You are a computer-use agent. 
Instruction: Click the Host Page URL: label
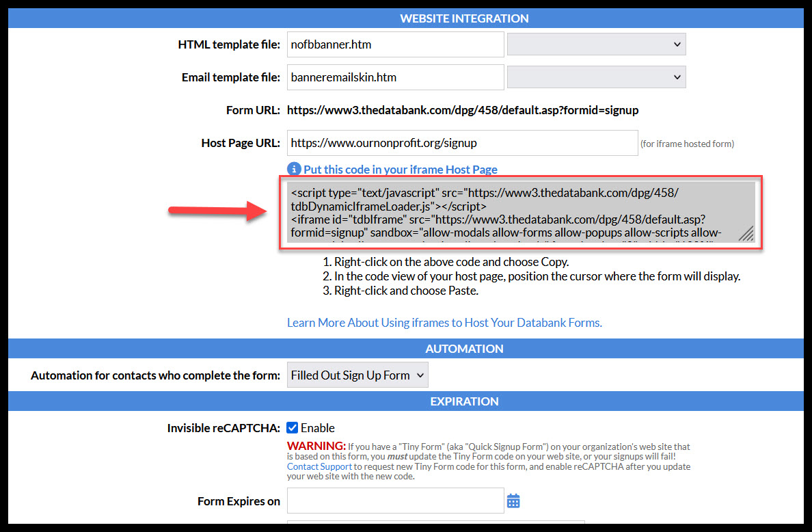tap(241, 143)
